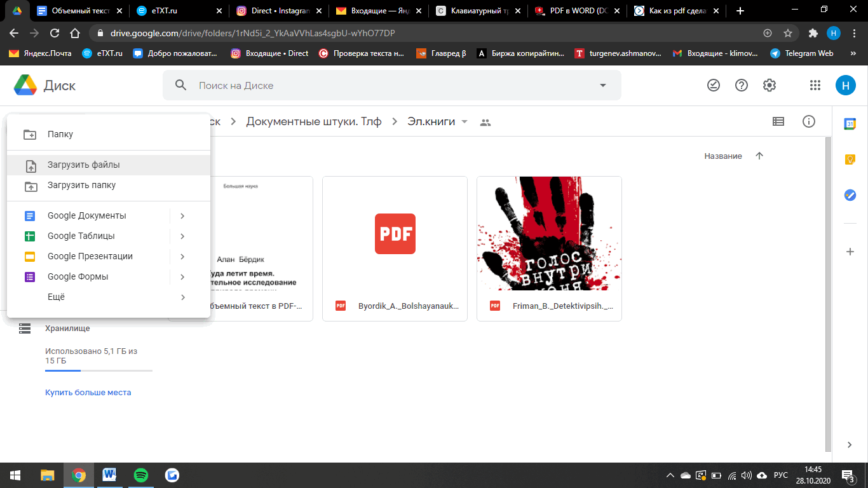Image resolution: width=868 pixels, height=488 pixels.
Task: Open Google Tasks side panel icon
Action: point(850,195)
